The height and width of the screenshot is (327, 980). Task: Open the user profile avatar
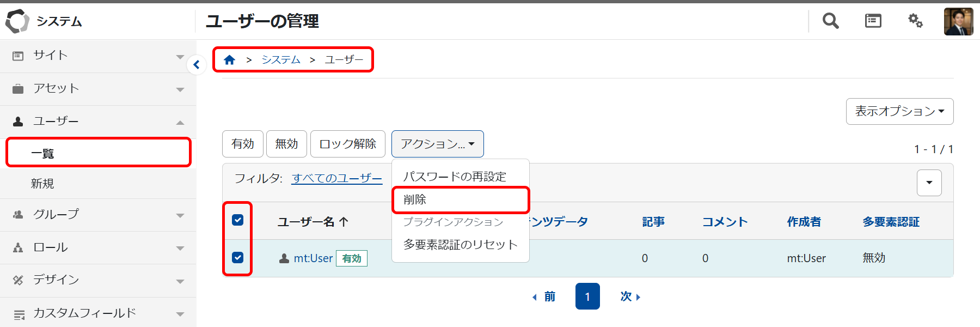(958, 22)
